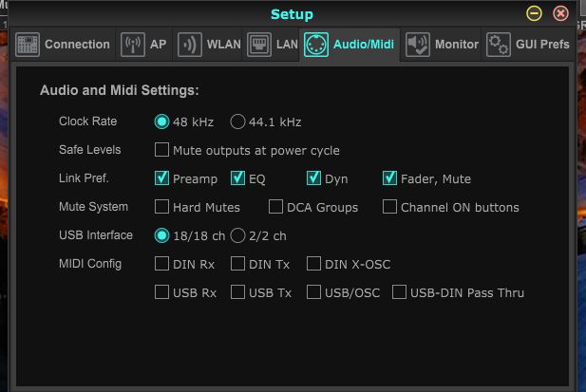This screenshot has width=586, height=392.
Task: Click the Clock Rate label
Action: tap(87, 121)
